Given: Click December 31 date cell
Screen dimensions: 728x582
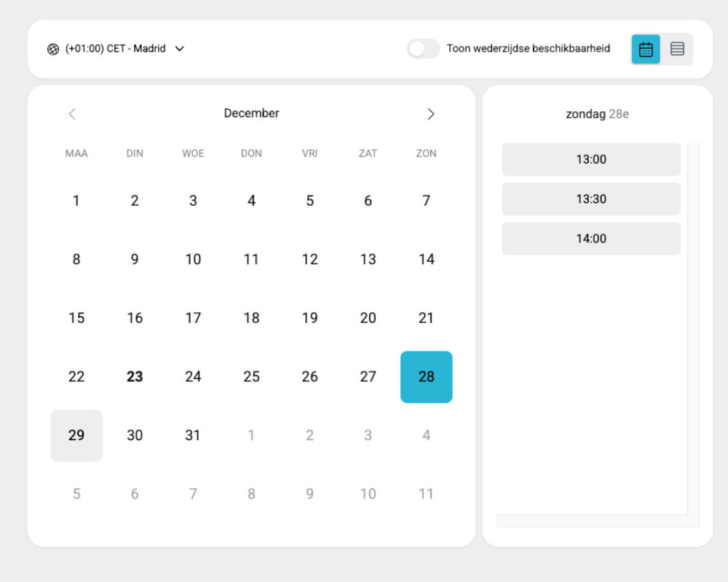Looking at the screenshot, I should pos(193,435).
